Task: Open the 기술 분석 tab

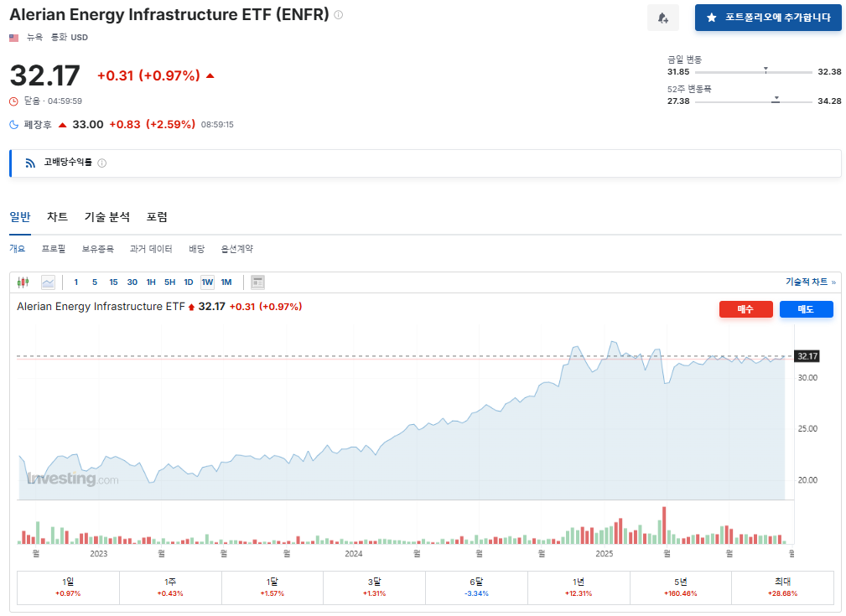Action: (106, 216)
